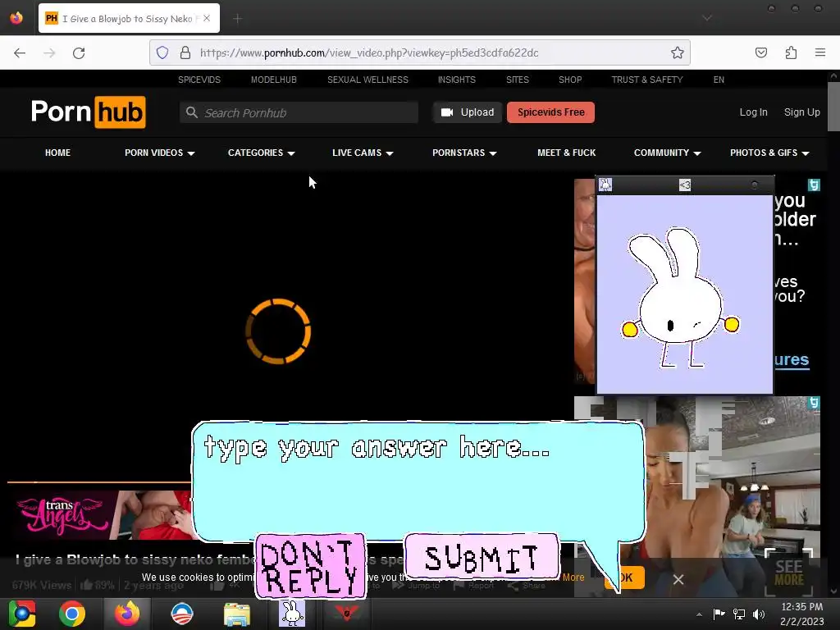
Task: Open the Firefox hamburger application menu
Action: [819, 52]
